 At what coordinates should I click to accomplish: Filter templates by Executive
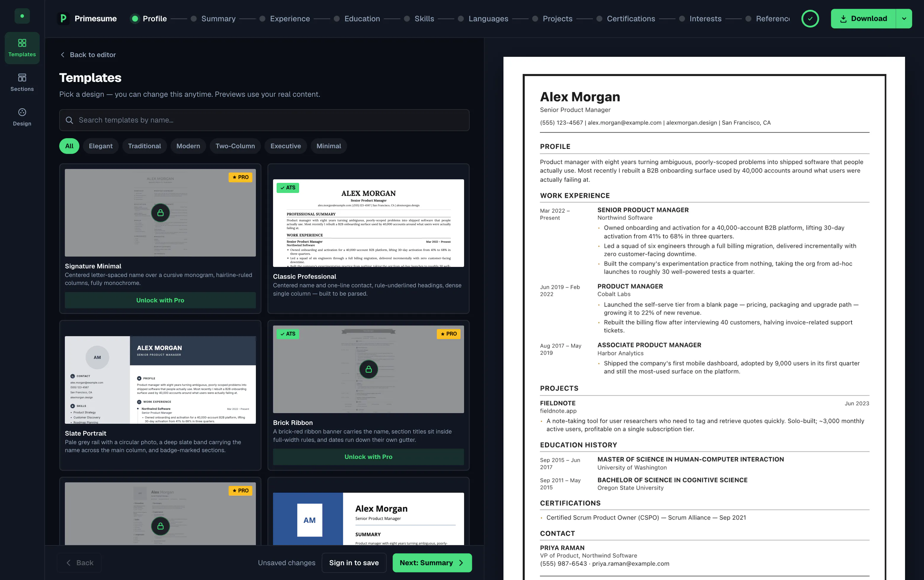pos(285,146)
